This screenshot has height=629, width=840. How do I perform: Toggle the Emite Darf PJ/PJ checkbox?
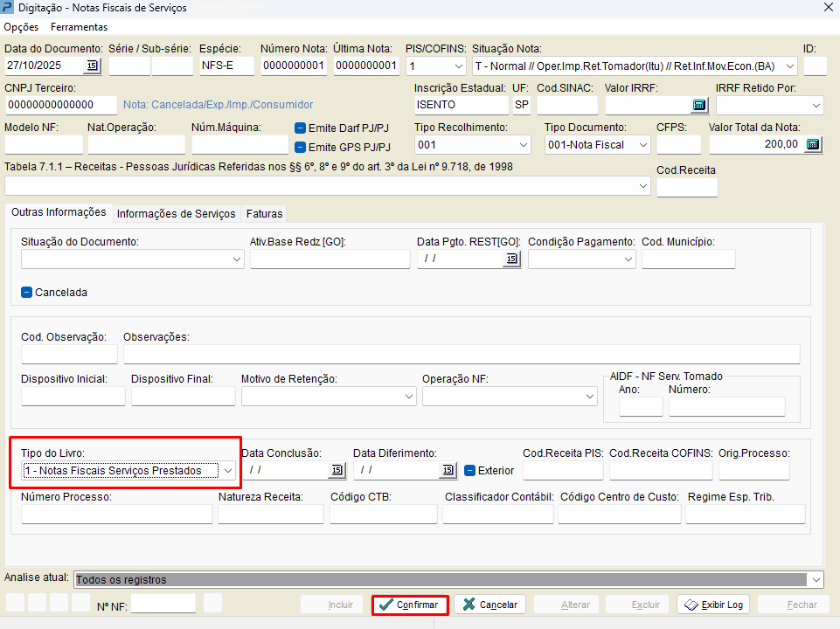[x=301, y=128]
